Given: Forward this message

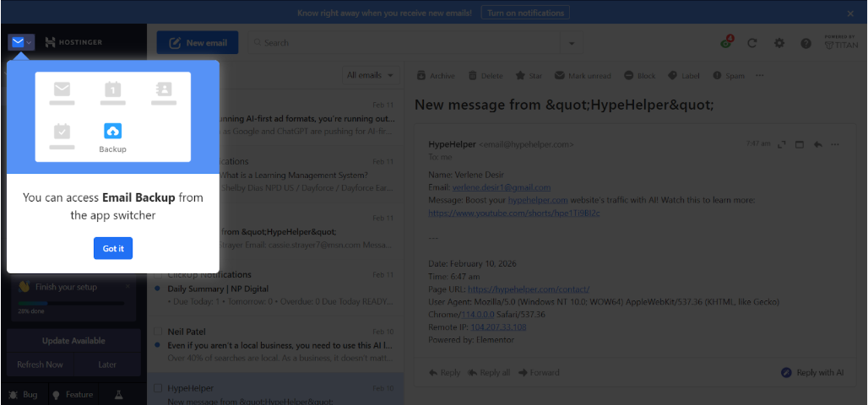Looking at the screenshot, I should coord(539,372).
